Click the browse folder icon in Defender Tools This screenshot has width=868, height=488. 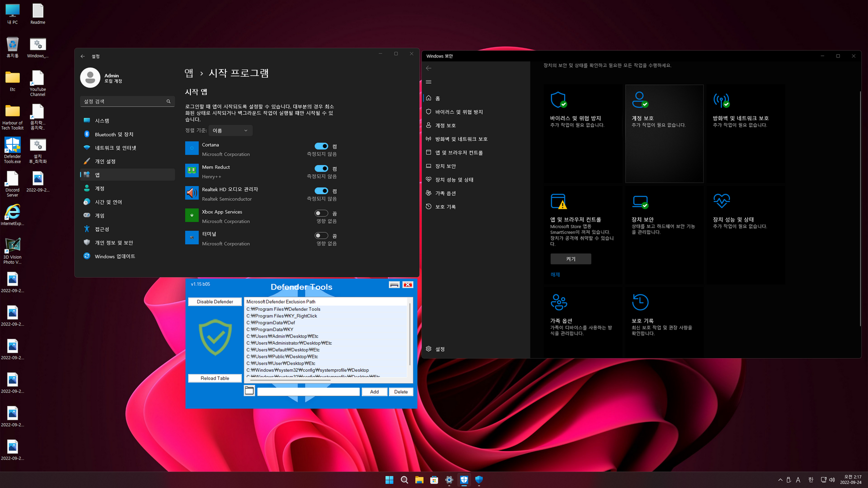[x=249, y=391]
